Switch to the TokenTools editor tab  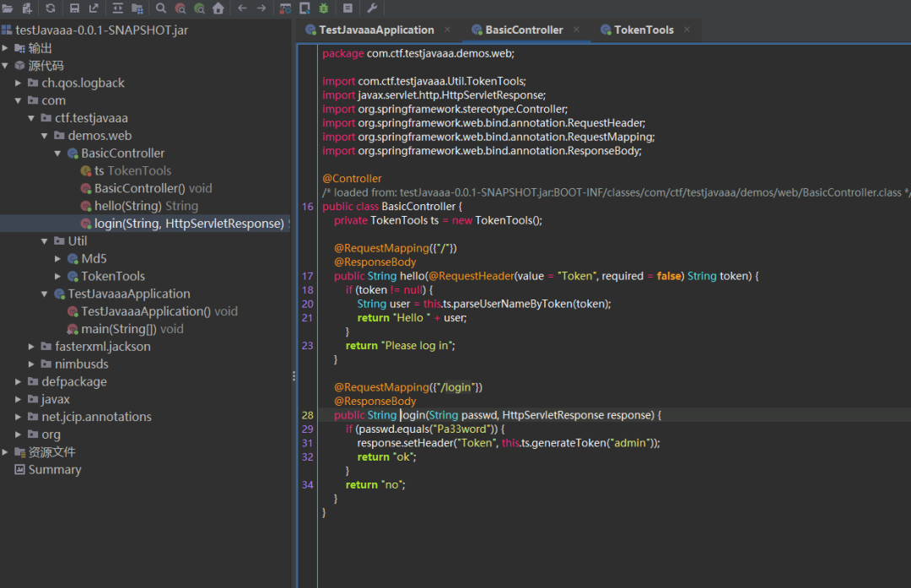643,30
